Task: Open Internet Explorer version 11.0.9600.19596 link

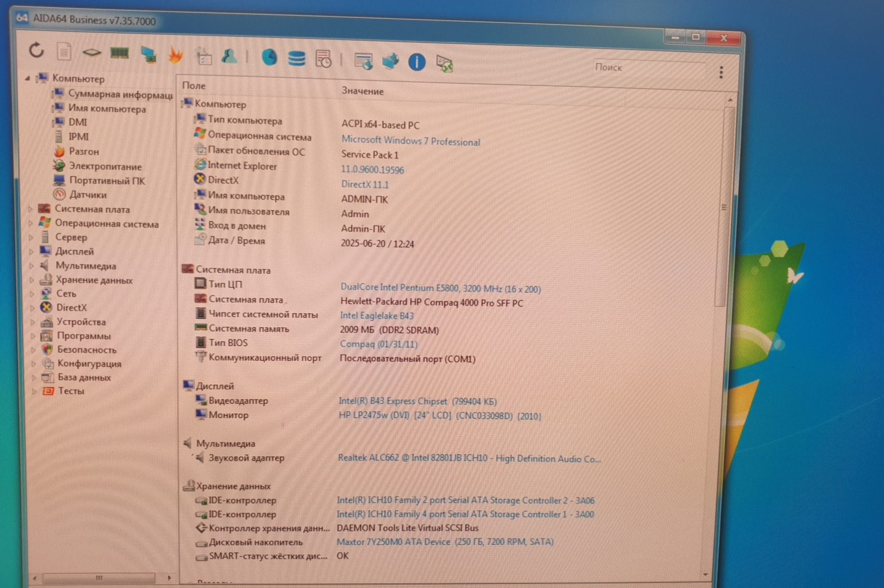Action: pos(372,170)
